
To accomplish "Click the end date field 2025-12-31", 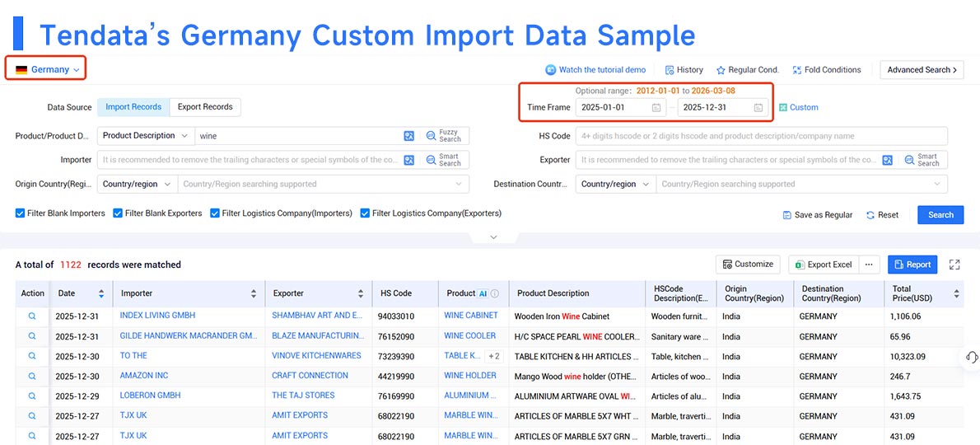I will [x=723, y=107].
